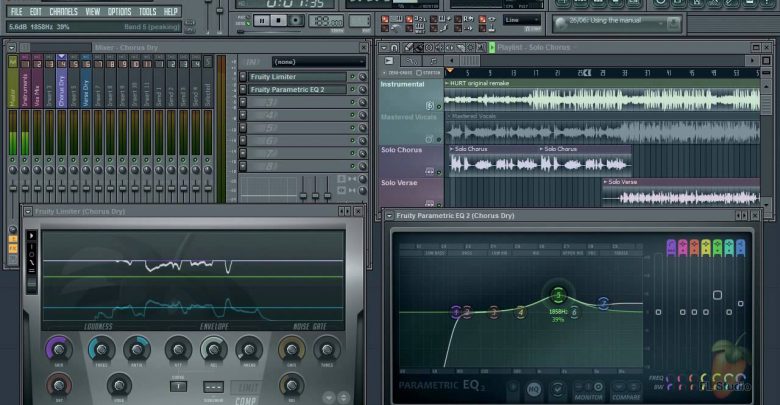The height and width of the screenshot is (405, 780).
Task: Select the Solo Verse audio clip
Action: pyautogui.click(x=681, y=193)
